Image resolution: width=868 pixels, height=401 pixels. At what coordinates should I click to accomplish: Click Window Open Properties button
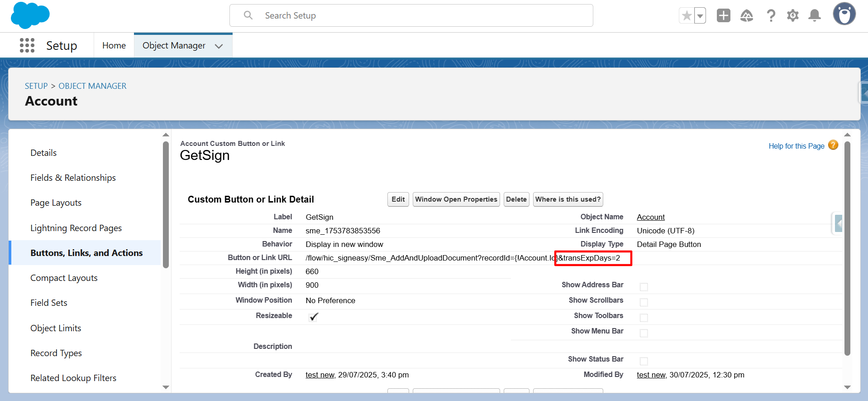[x=456, y=199]
